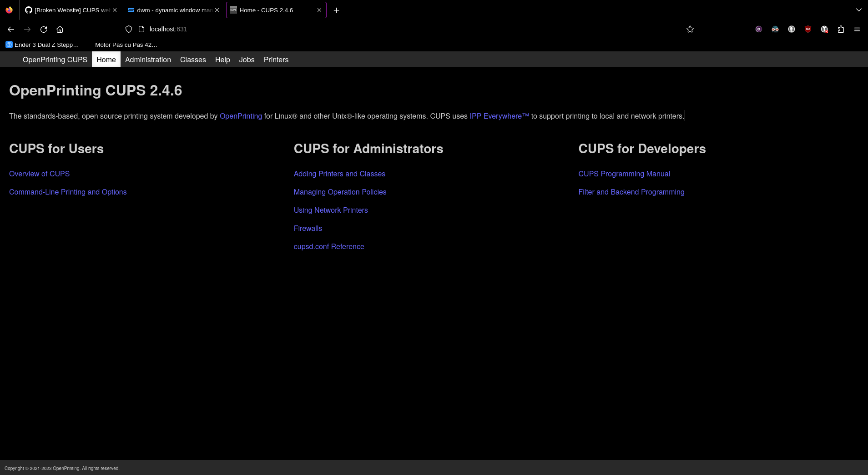Open the Extensions puzzle-piece menu
This screenshot has height=475, width=868.
click(x=841, y=29)
